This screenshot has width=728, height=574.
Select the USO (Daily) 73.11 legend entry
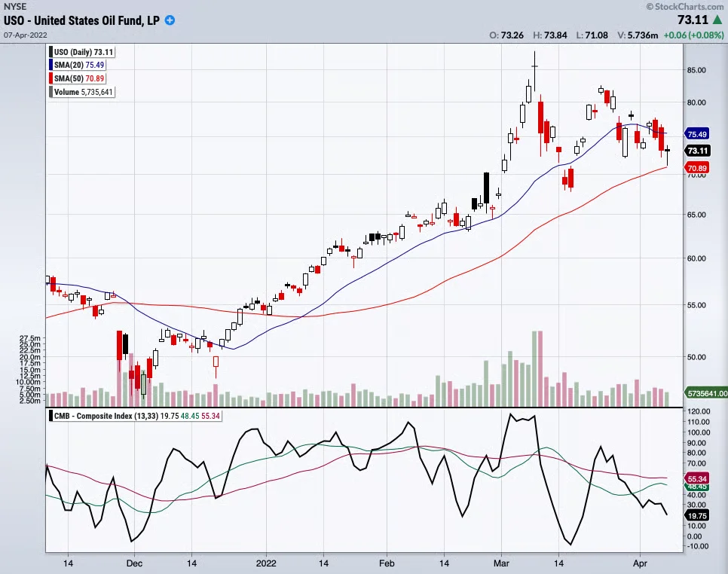tap(81, 52)
